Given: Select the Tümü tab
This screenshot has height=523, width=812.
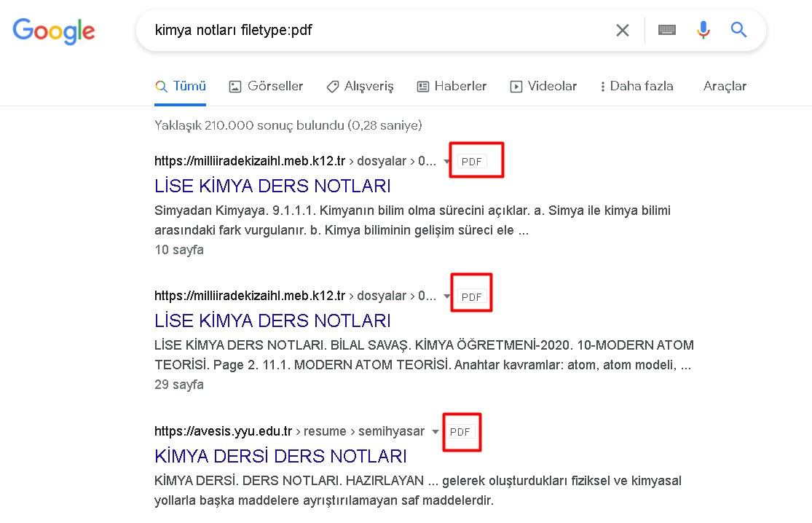Looking at the screenshot, I should [x=180, y=86].
